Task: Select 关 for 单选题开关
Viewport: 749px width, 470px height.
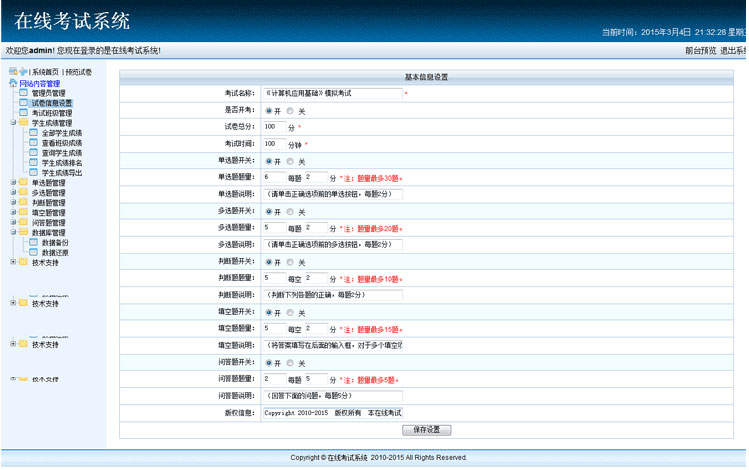Action: [291, 161]
